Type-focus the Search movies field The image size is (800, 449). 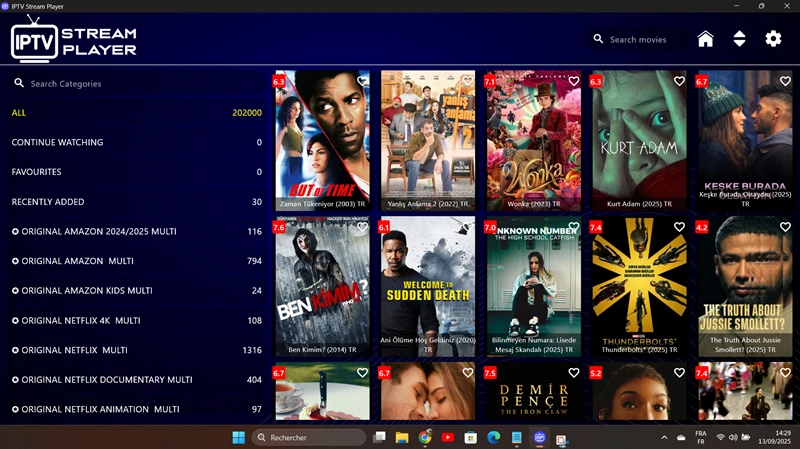click(x=638, y=39)
